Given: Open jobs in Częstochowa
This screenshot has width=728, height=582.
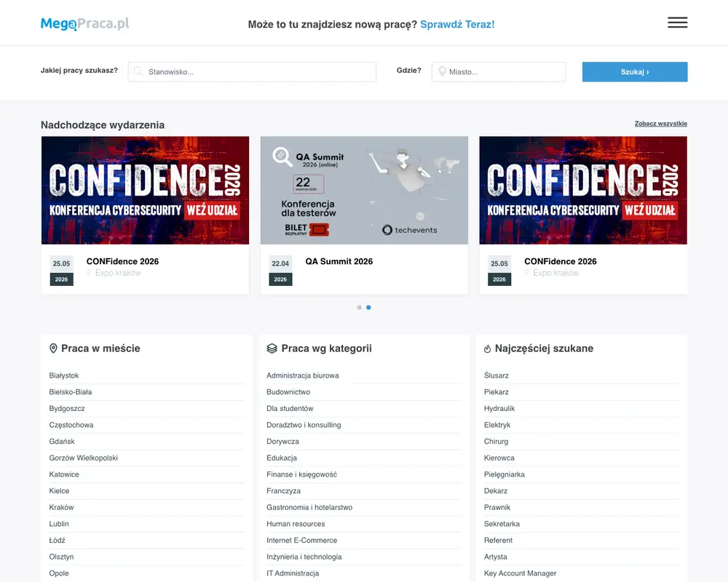Looking at the screenshot, I should tap(71, 425).
